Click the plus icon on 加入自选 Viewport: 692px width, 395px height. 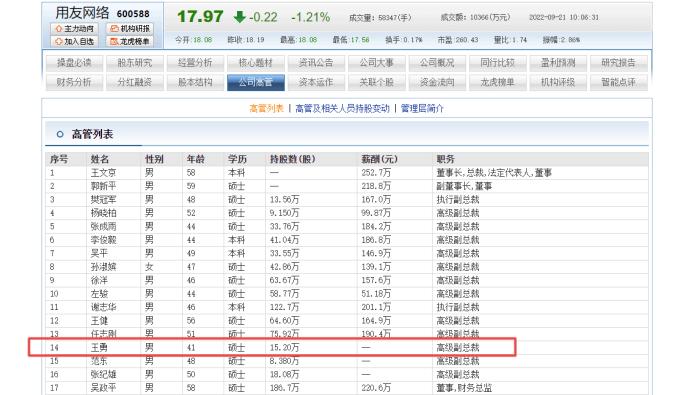59,41
